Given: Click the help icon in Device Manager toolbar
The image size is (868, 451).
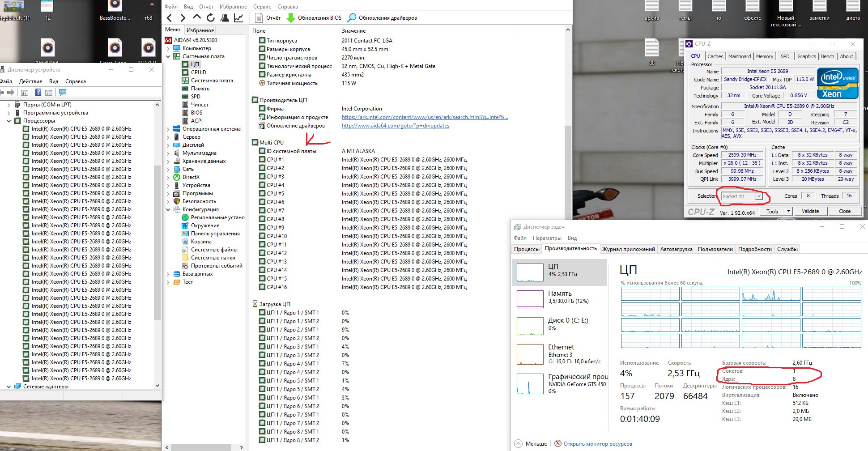Looking at the screenshot, I should click(x=38, y=93).
